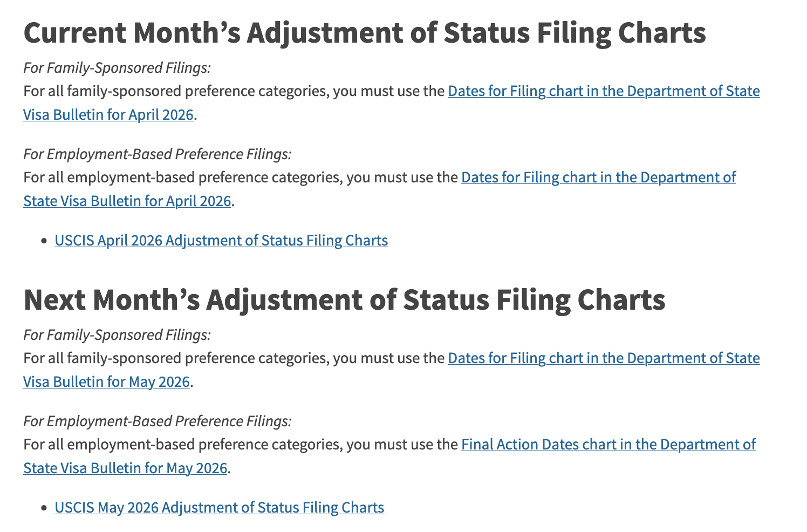
Task: Click 'For Family-Sponsored Filings:' label under Current Month's heading
Action: click(117, 68)
